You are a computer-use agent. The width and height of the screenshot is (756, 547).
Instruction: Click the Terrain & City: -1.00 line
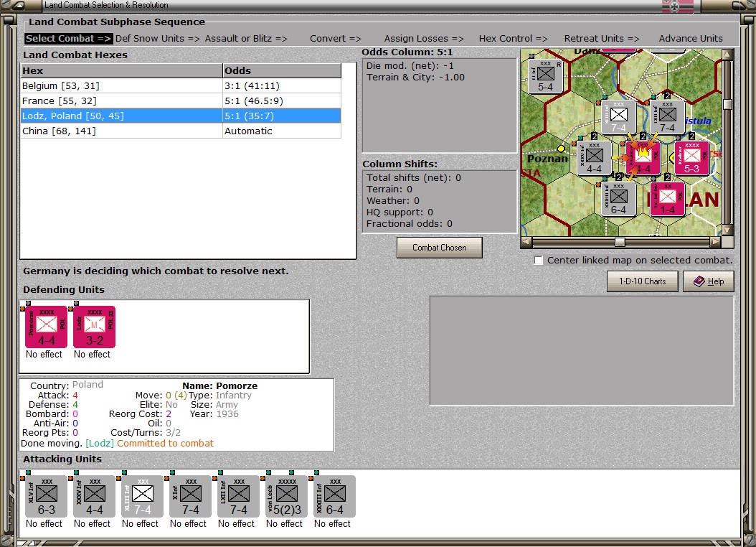click(x=415, y=78)
